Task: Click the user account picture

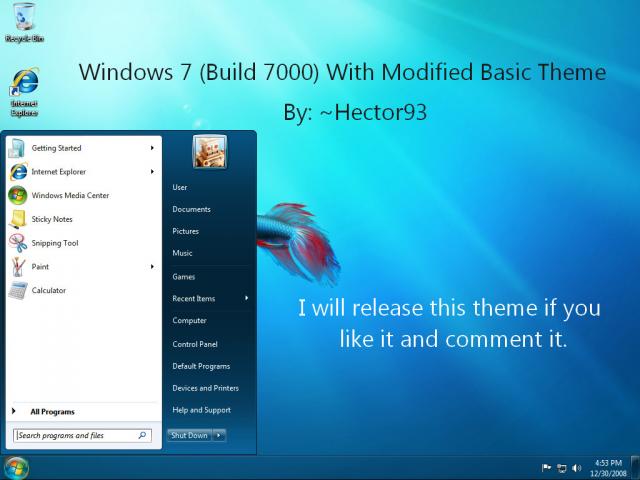Action: pyautogui.click(x=209, y=152)
